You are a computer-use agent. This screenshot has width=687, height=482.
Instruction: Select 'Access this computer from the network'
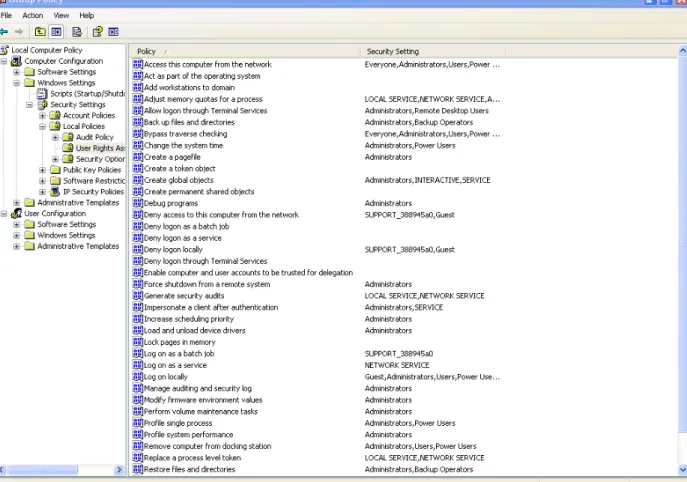click(208, 64)
